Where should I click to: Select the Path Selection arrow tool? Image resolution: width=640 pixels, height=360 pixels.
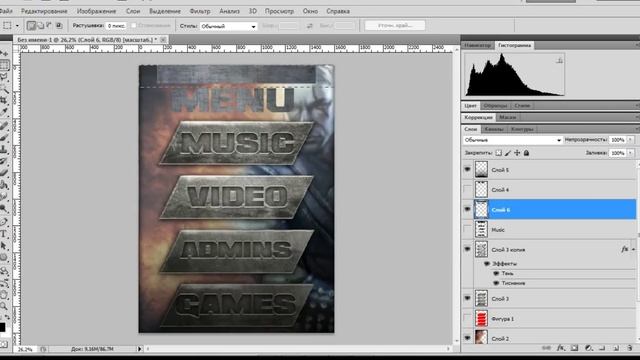click(x=4, y=246)
